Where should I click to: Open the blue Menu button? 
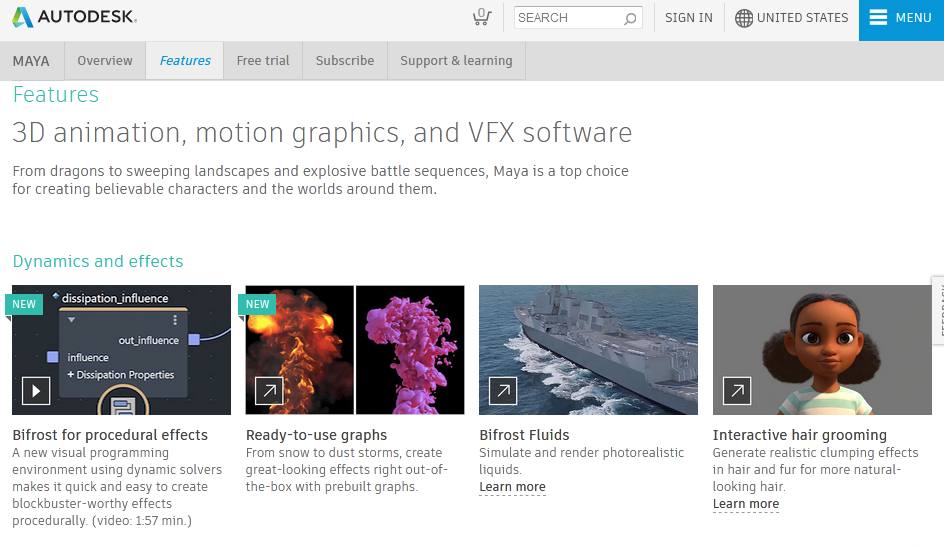pyautogui.click(x=901, y=20)
